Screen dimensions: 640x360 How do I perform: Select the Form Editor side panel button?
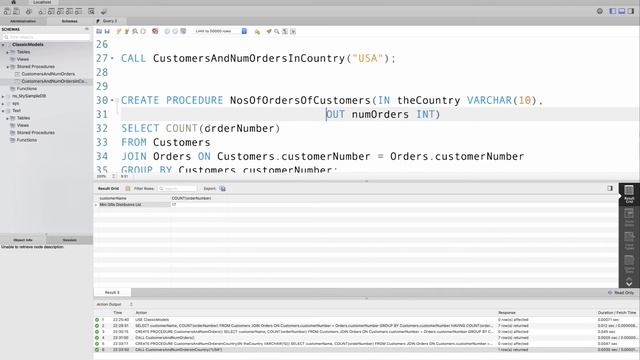point(629,217)
